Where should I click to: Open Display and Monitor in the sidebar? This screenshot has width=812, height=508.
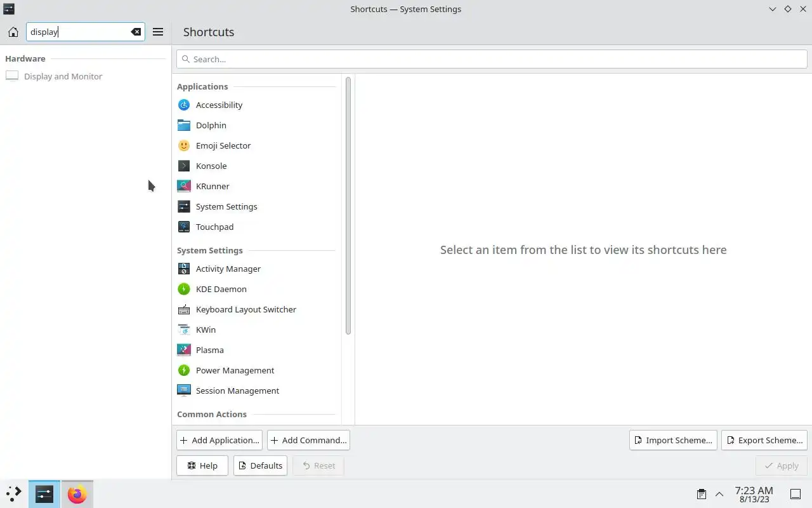pos(85,76)
